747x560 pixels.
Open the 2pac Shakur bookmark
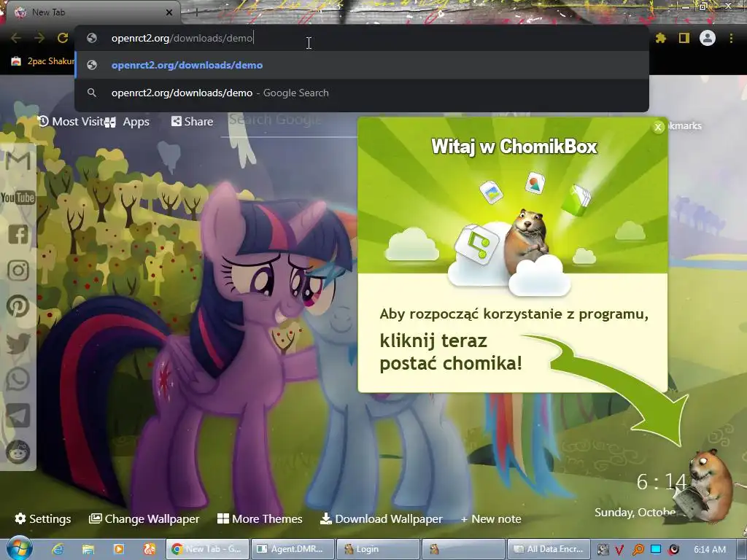click(x=43, y=61)
